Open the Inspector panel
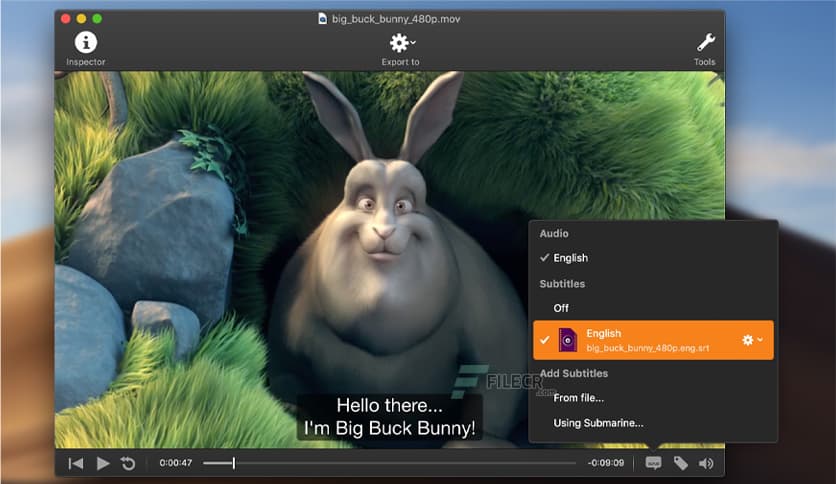Viewport: 836px width, 484px height. coord(85,48)
